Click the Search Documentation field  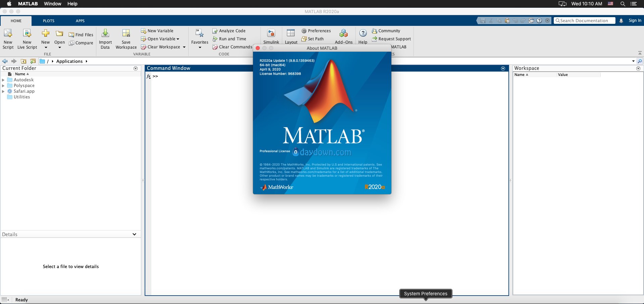584,20
